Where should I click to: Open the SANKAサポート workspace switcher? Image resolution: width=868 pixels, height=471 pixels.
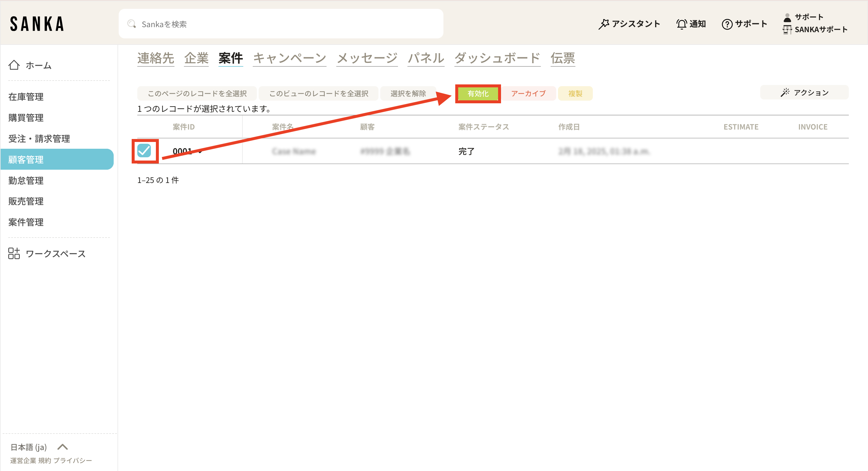pos(815,30)
